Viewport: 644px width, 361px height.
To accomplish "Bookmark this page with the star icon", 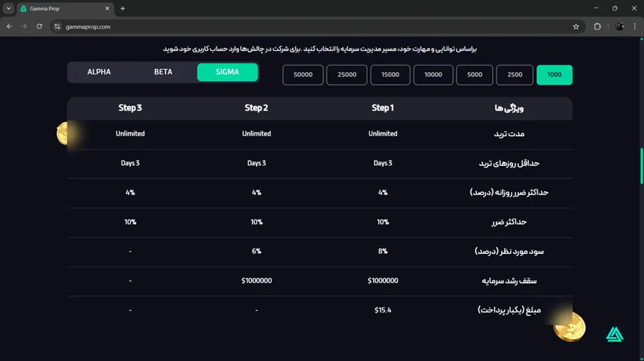I will coord(576,27).
